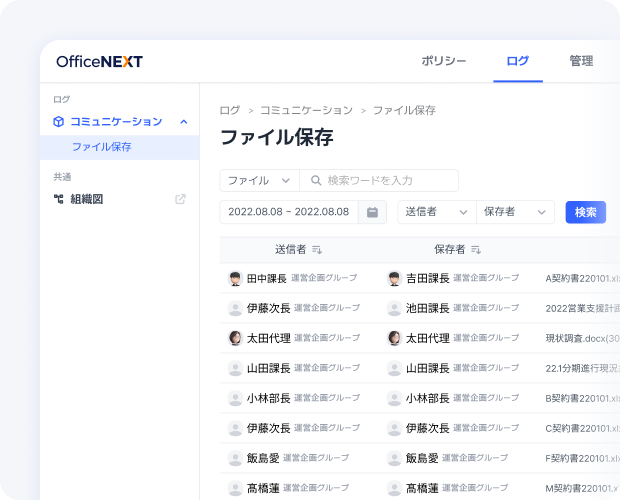Screen dimensions: 620x500
Task: Open the 保存者 filter dropdown
Action: click(x=515, y=212)
